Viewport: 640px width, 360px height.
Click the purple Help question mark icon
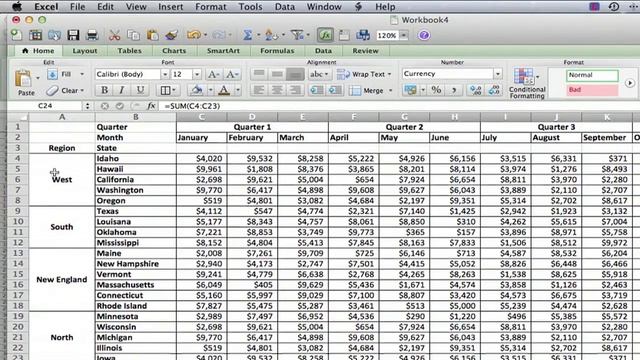click(x=424, y=35)
